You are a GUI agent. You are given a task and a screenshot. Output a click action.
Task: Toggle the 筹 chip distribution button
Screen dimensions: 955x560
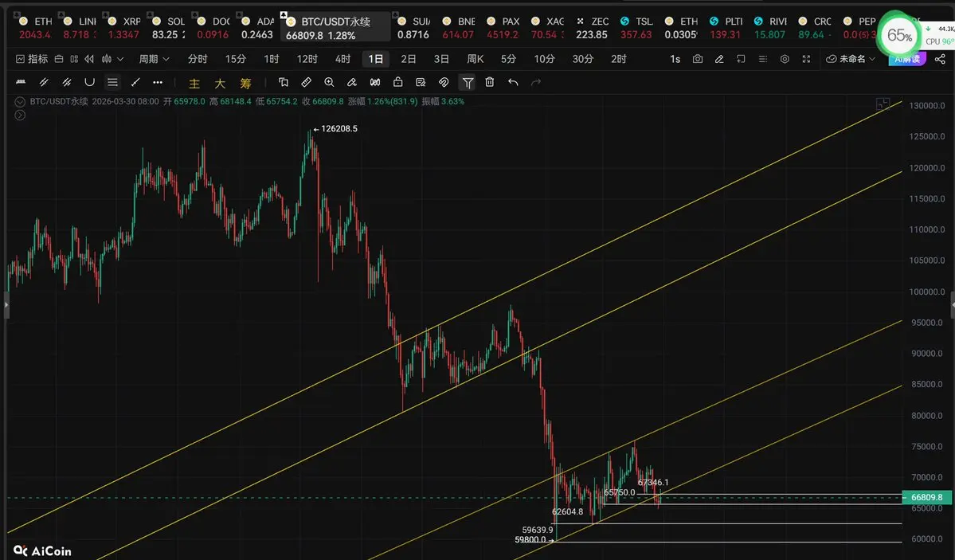(245, 84)
